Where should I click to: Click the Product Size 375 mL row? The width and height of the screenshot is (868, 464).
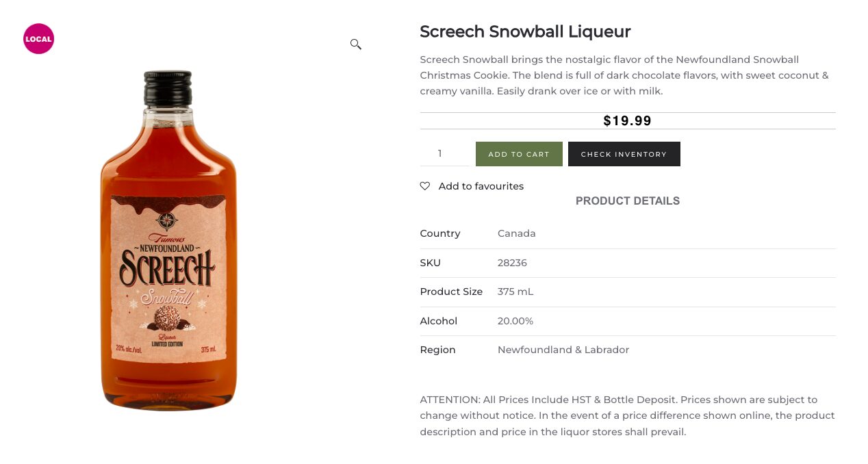pyautogui.click(x=515, y=292)
